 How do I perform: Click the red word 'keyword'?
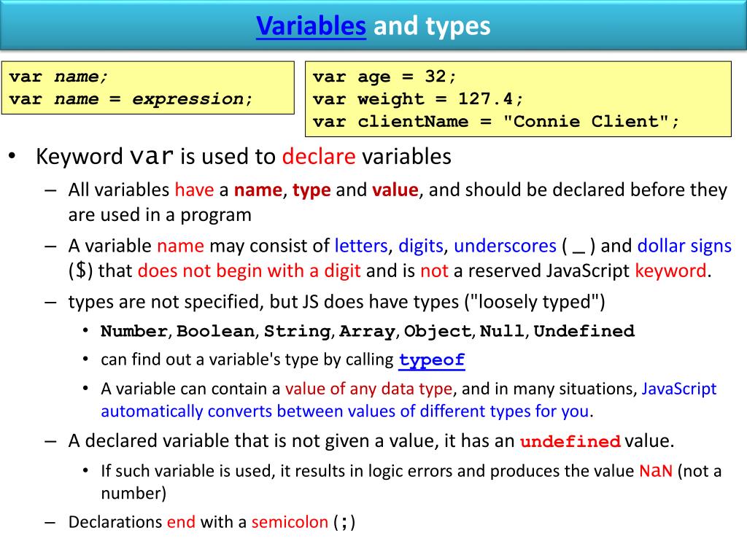[671, 271]
